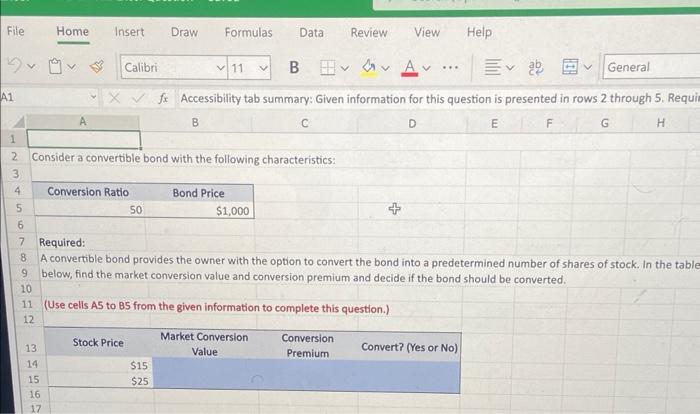Screen dimensions: 700x414
Task: Go to the Data tab
Action: pos(311,33)
